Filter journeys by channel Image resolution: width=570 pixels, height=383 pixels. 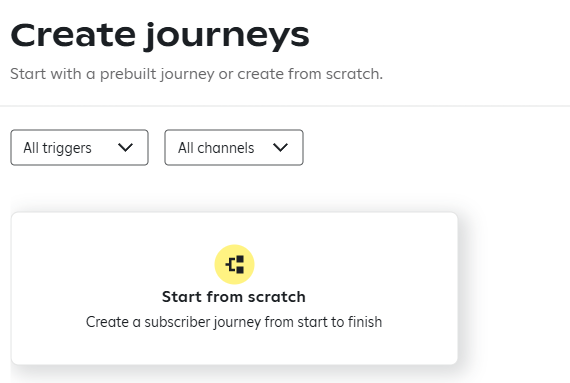pyautogui.click(x=234, y=148)
